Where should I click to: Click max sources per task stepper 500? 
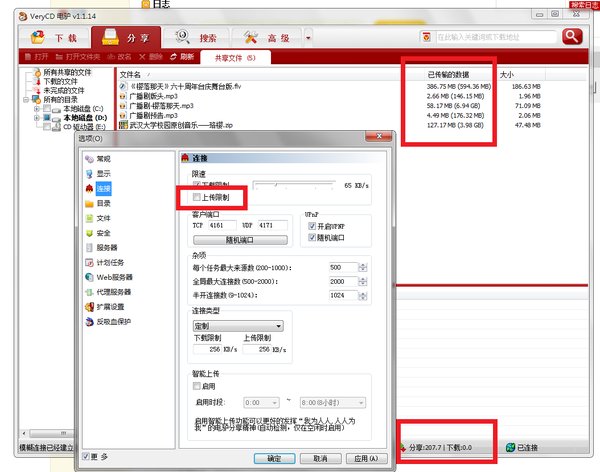click(x=362, y=268)
